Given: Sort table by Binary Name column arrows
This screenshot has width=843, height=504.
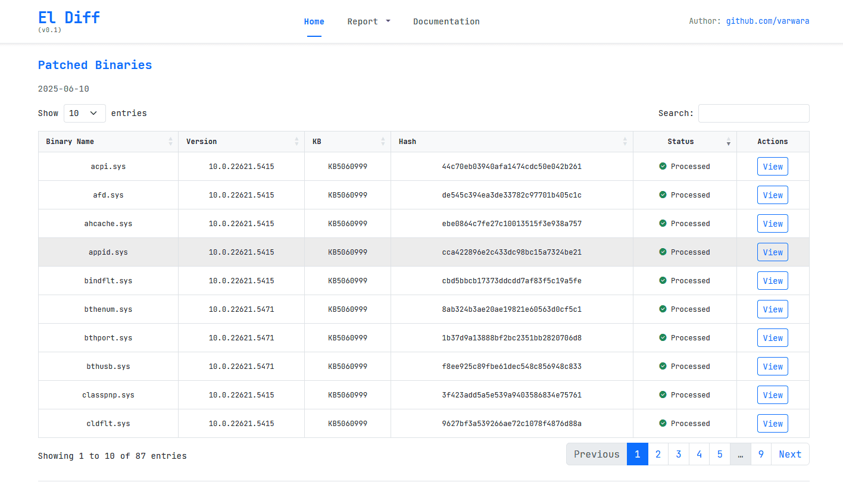Looking at the screenshot, I should click(x=170, y=142).
